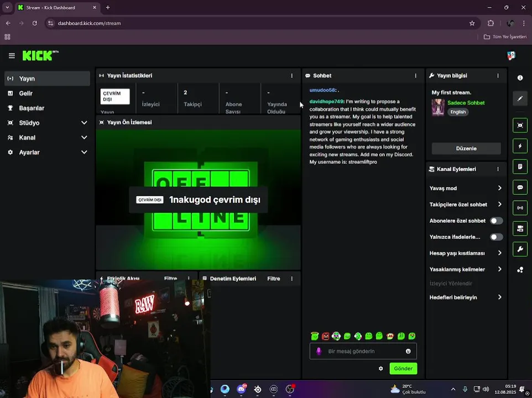Click the three-circles icon at sidebar bottom
This screenshot has height=398, width=532.
coord(520,270)
